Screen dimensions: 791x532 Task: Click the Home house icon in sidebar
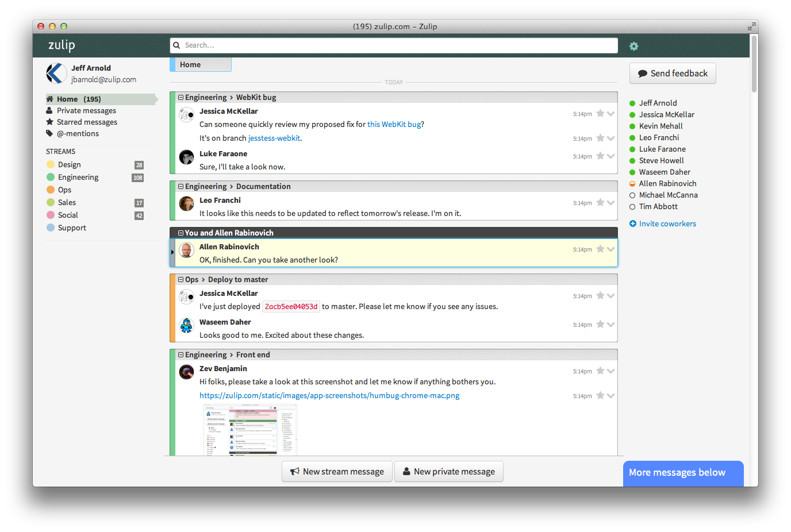pyautogui.click(x=50, y=99)
